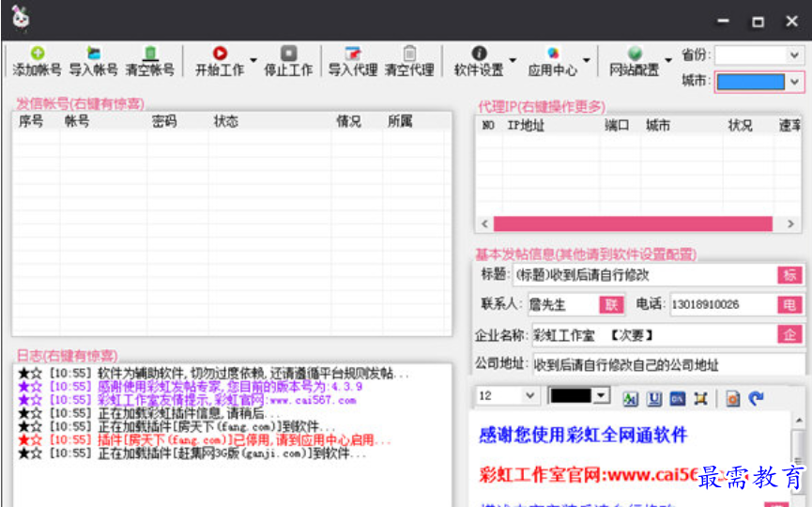The image size is (812, 507).
Task: Click the blue redo arrow icon in editor
Action: [756, 398]
